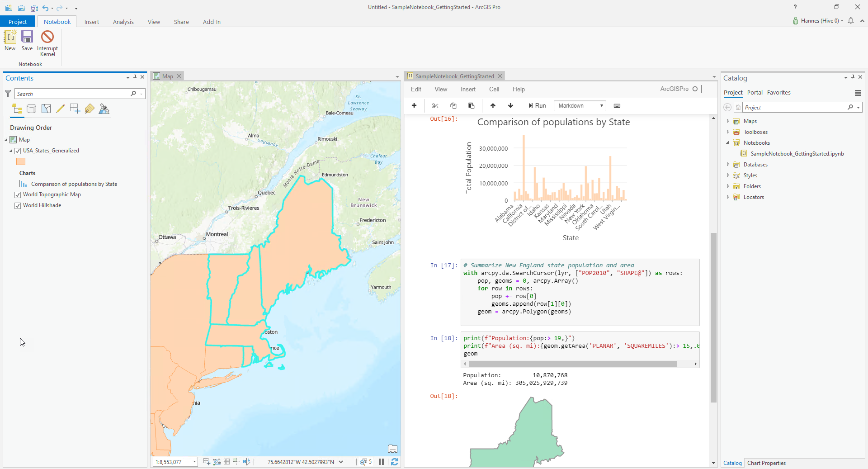Insert a new cell with the plus icon
Image resolution: width=868 pixels, height=469 pixels.
coord(414,106)
